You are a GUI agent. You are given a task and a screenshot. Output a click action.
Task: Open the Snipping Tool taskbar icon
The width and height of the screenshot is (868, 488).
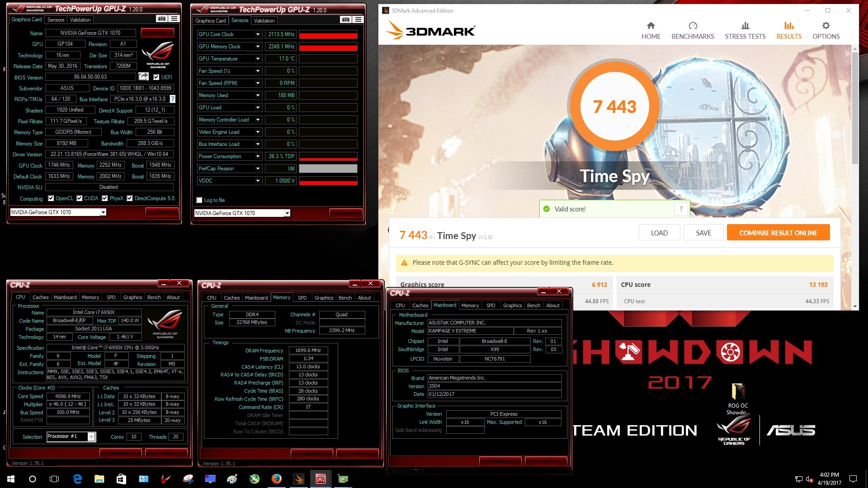coord(189,479)
